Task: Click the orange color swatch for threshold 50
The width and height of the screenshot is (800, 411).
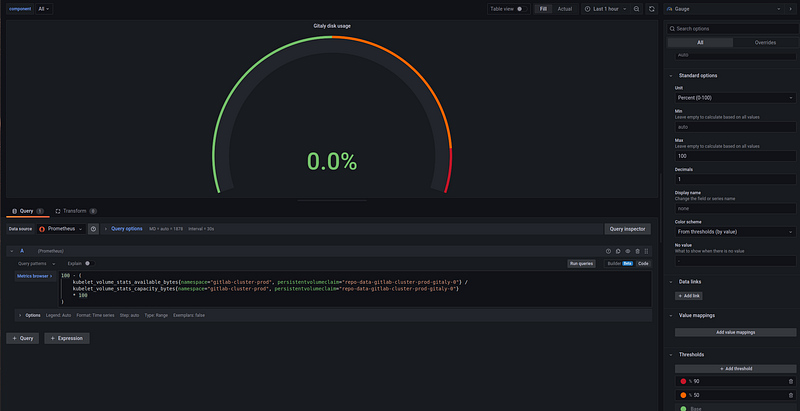Action: (x=683, y=395)
